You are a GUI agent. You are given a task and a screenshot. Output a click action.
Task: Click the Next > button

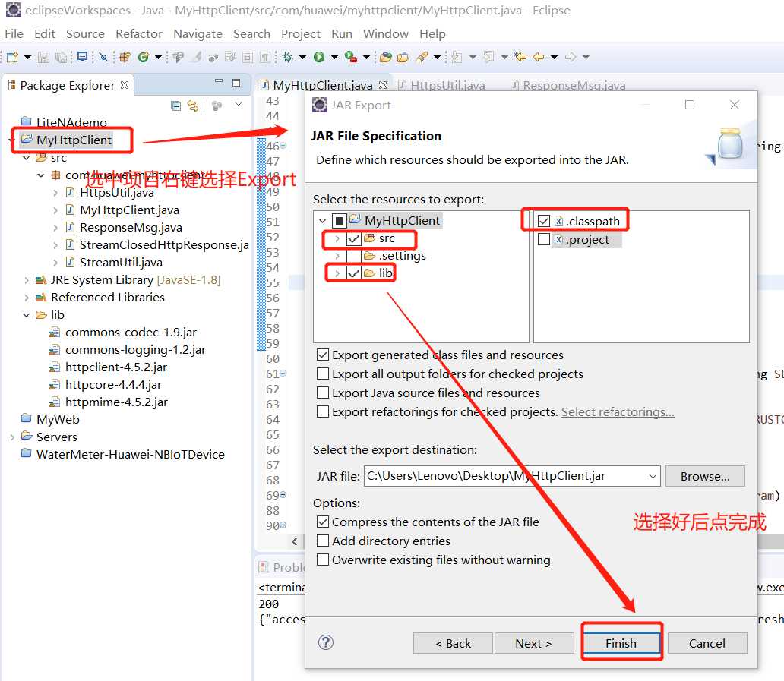click(533, 643)
